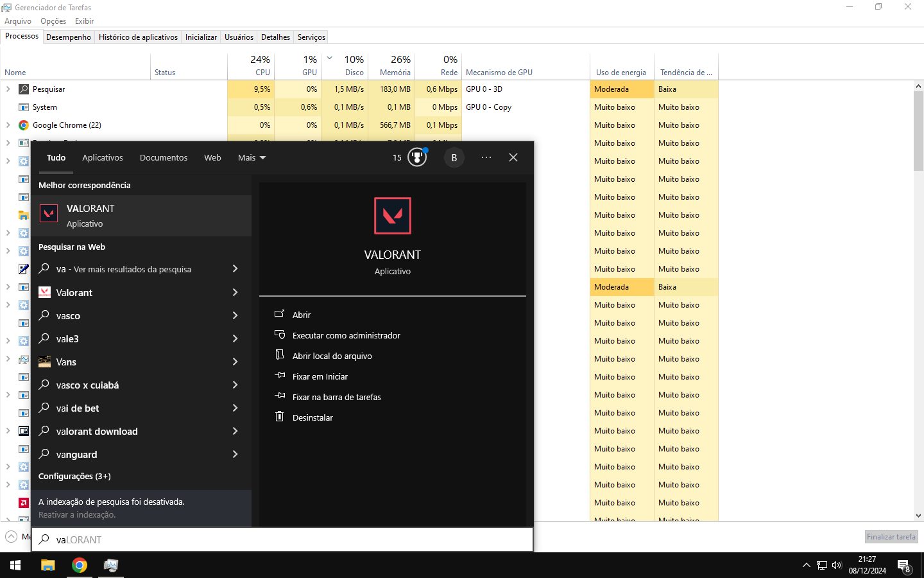924x578 pixels.
Task: Select the System process row
Action: click(x=359, y=107)
